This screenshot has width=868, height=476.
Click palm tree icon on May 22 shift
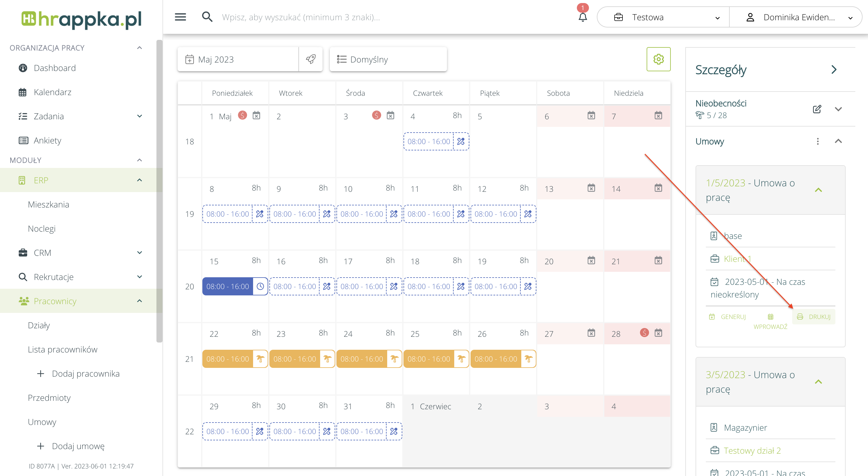pyautogui.click(x=260, y=359)
